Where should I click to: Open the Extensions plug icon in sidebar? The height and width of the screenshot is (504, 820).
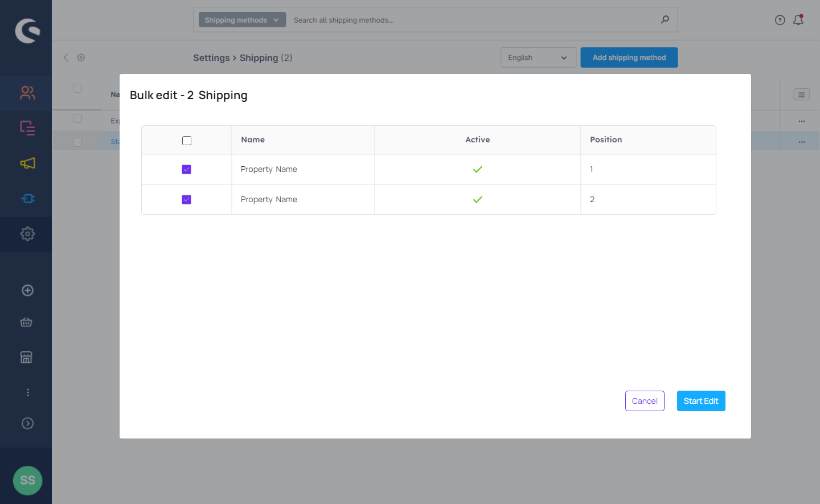click(x=27, y=199)
